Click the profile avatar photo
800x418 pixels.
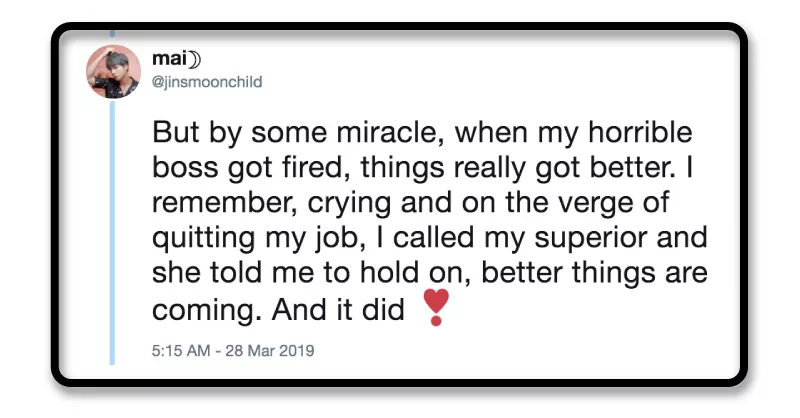[113, 71]
